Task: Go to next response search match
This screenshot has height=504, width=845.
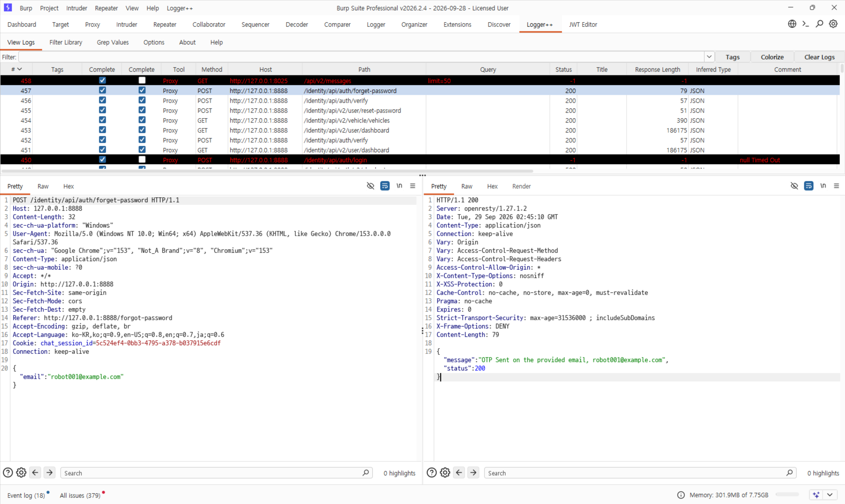Action: [x=473, y=472]
